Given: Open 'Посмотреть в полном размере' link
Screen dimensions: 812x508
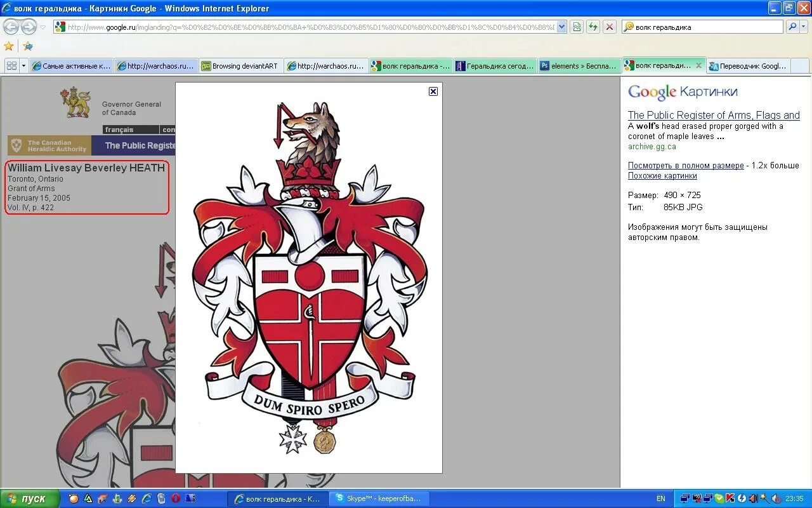Looking at the screenshot, I should point(686,166).
